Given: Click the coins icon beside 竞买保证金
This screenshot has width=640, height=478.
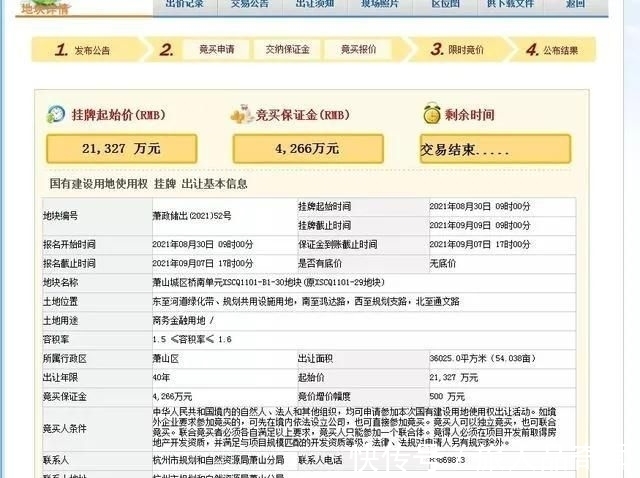Looking at the screenshot, I should tap(241, 114).
